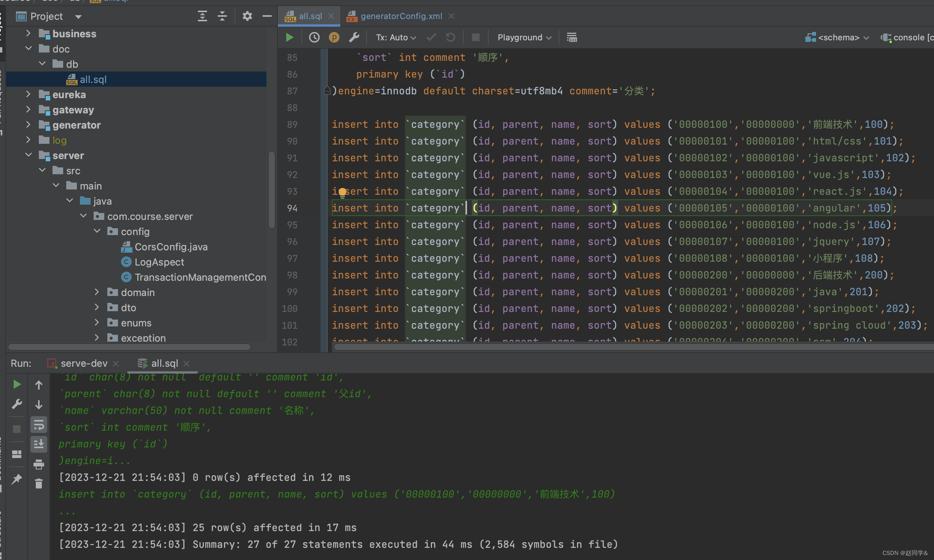Switch to the generatorConfig.xml tab

coord(401,16)
